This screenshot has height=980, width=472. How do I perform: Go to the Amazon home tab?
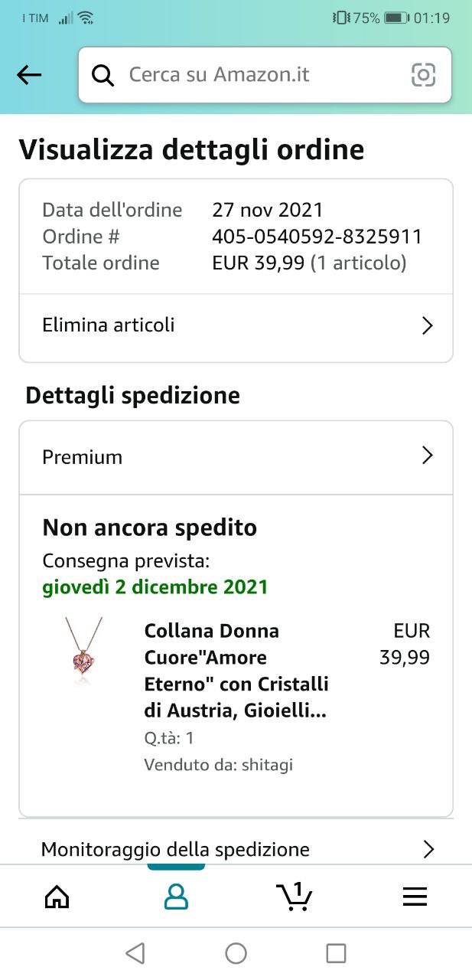(x=57, y=897)
